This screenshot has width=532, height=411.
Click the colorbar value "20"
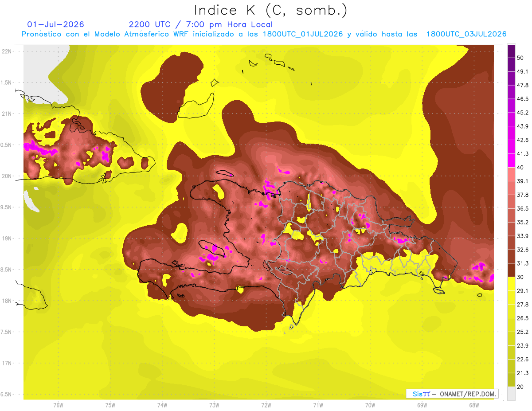point(521,387)
